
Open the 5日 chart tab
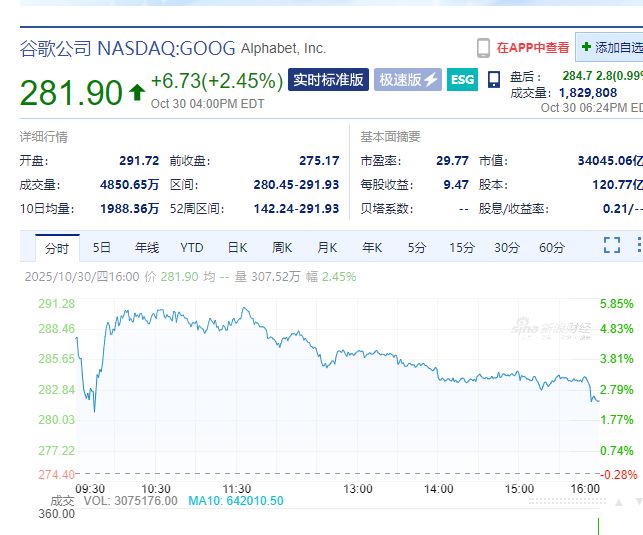pos(102,247)
